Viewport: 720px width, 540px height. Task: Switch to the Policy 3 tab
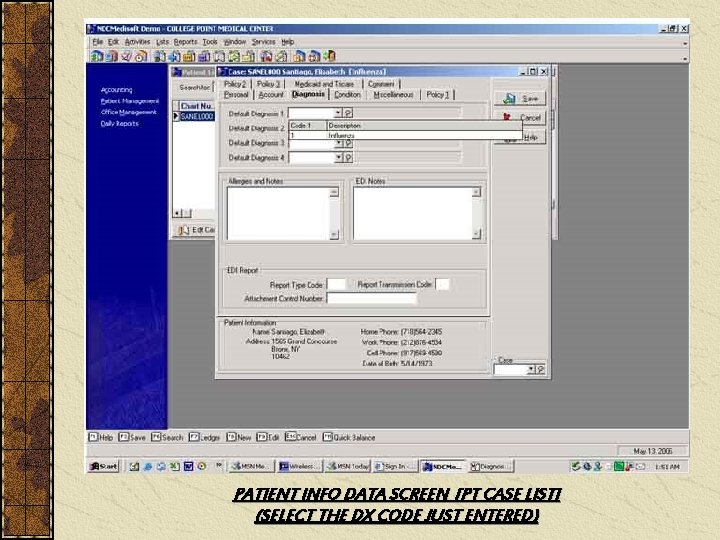point(268,84)
